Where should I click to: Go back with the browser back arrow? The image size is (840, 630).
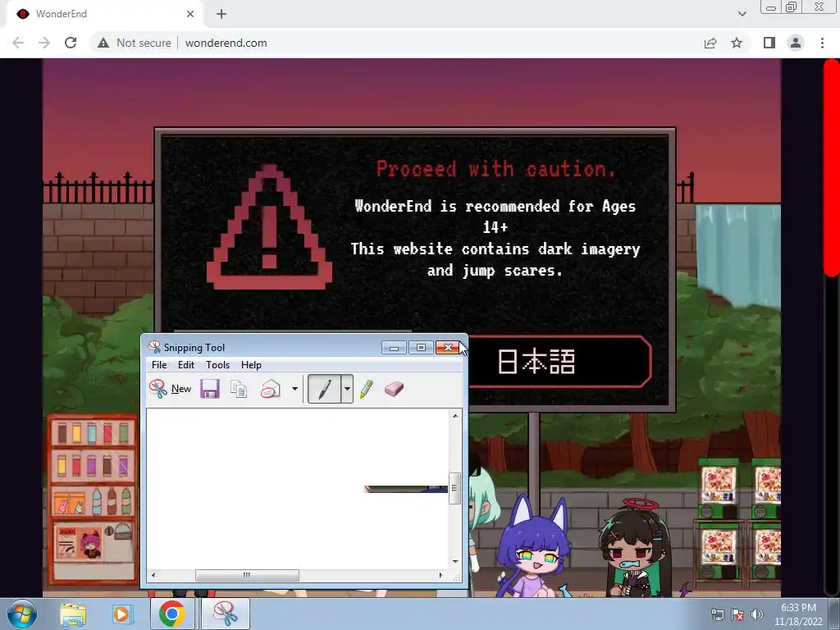click(x=18, y=43)
